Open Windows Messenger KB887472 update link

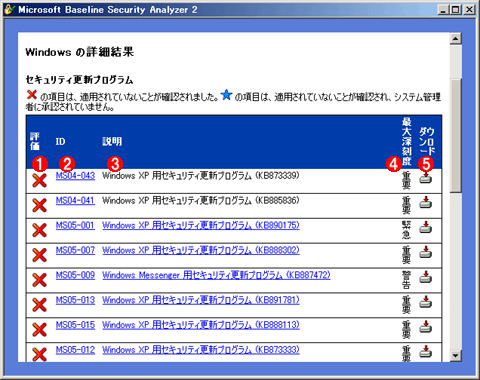click(x=216, y=275)
